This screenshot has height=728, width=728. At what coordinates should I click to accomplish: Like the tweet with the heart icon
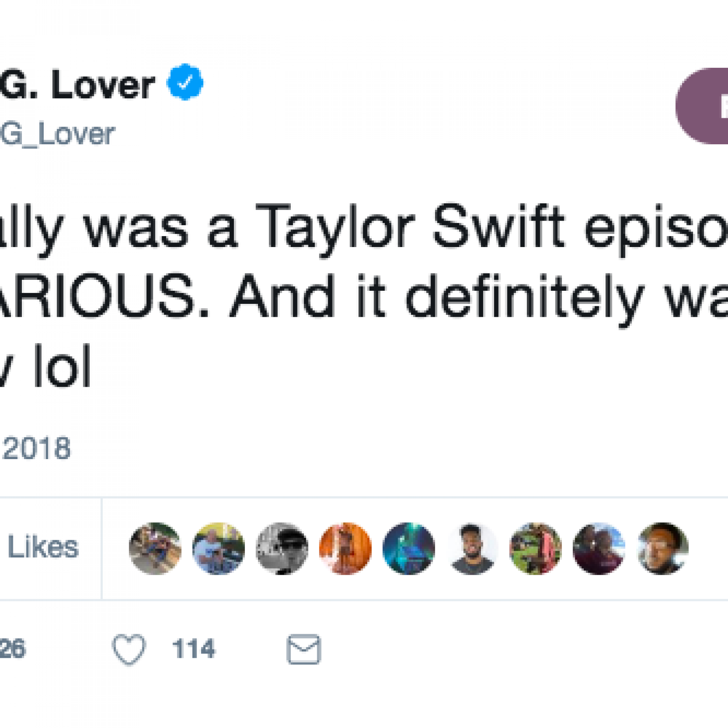[x=129, y=649]
